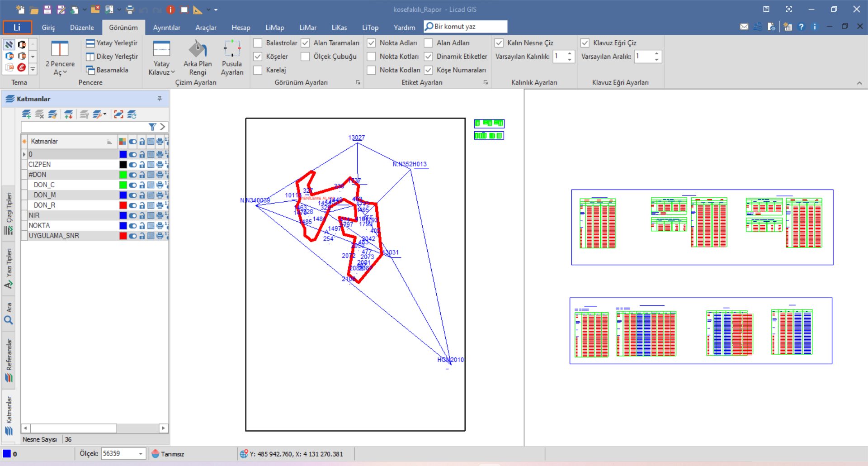Toggle visibility of the DON_R layer
Viewport: 868px width, 466px height.
pos(132,205)
